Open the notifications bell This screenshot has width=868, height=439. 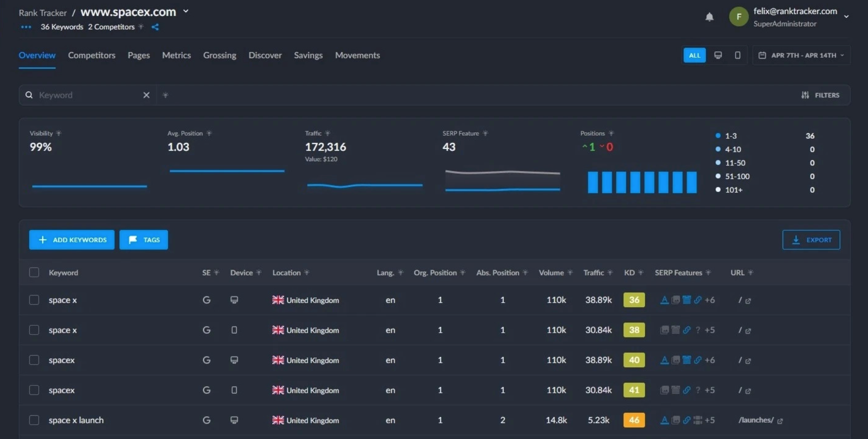click(709, 17)
